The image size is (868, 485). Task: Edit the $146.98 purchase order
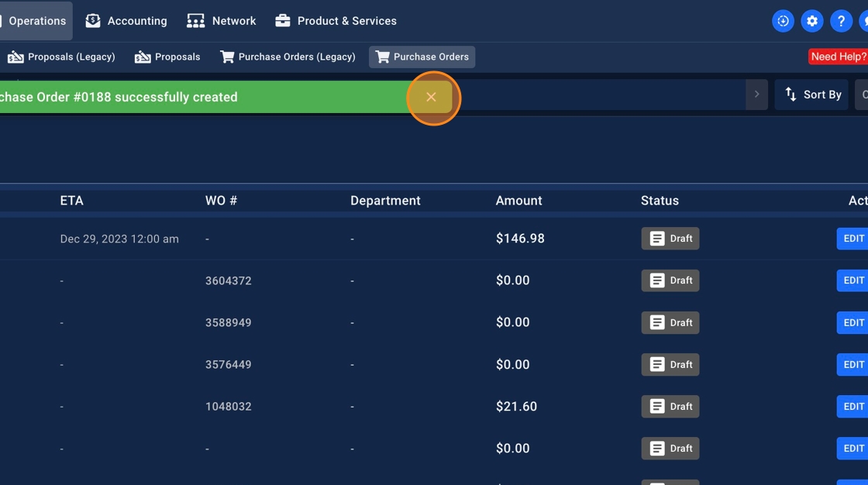(x=852, y=239)
